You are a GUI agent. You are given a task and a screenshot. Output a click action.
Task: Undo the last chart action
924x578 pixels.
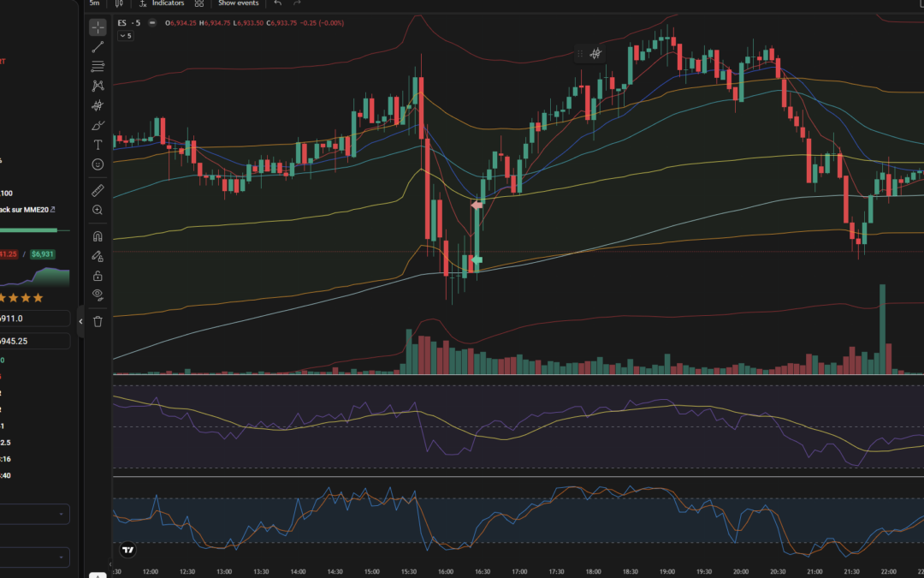(x=277, y=3)
